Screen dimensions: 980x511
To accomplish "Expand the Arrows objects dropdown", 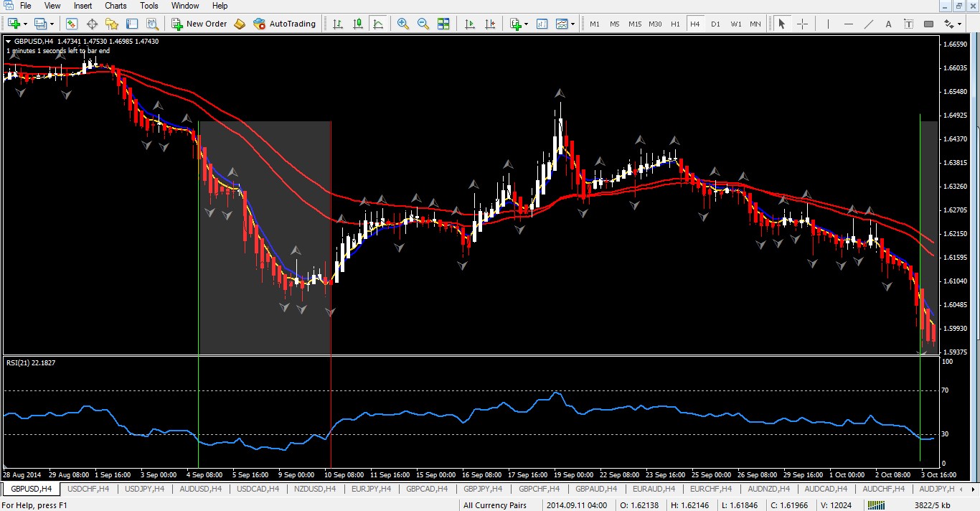I will [959, 24].
